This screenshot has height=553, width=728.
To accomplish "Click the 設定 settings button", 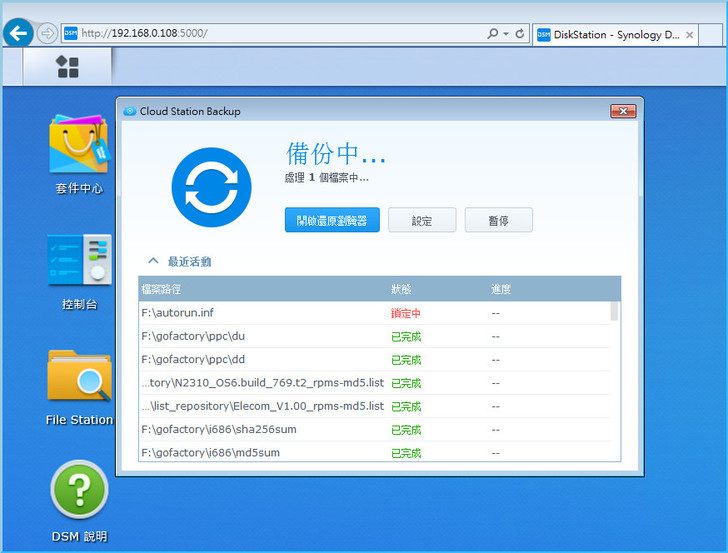I will pyautogui.click(x=422, y=221).
